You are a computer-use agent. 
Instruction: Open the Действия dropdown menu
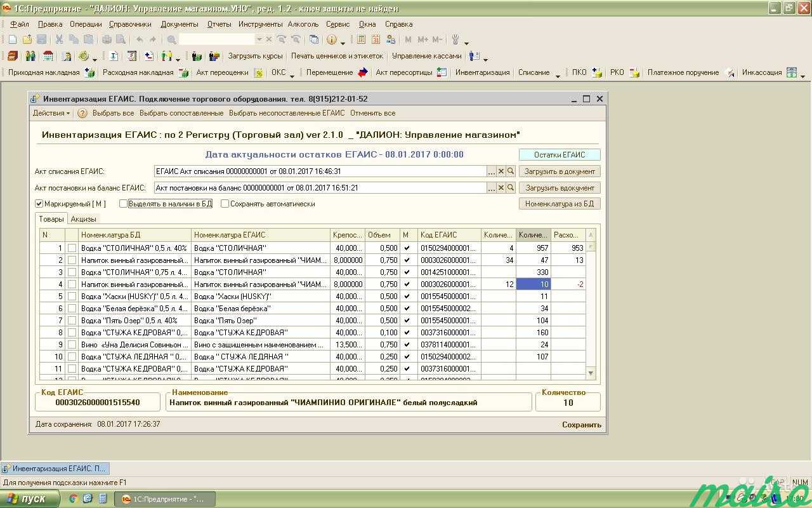pyautogui.click(x=51, y=113)
